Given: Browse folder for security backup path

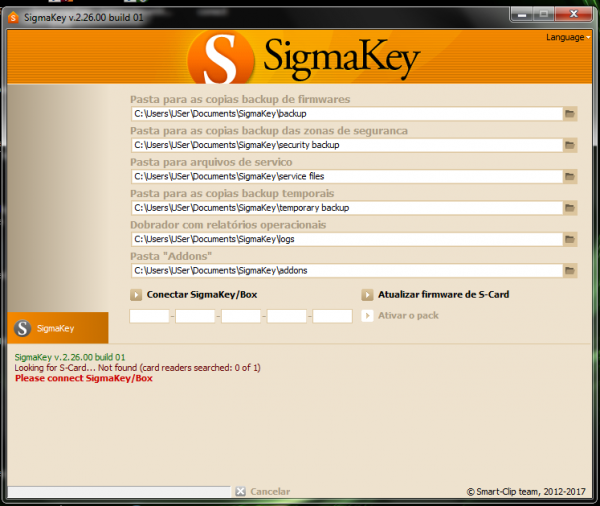Looking at the screenshot, I should click(x=570, y=145).
